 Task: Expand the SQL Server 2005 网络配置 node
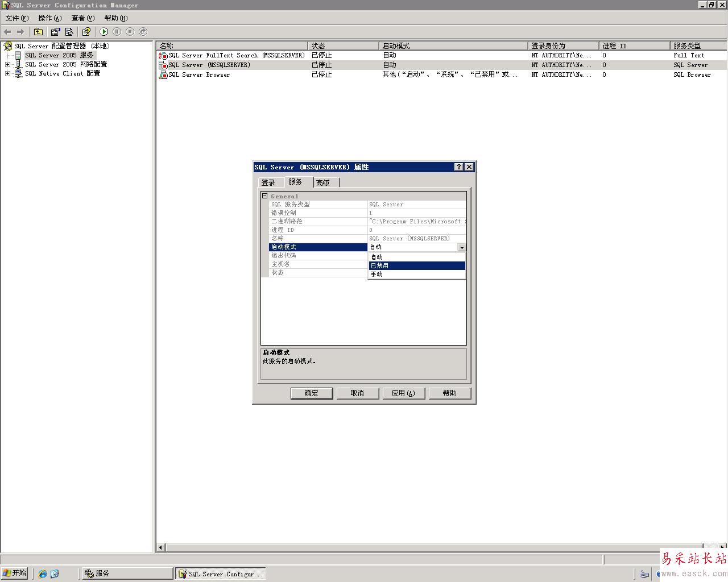[x=7, y=64]
